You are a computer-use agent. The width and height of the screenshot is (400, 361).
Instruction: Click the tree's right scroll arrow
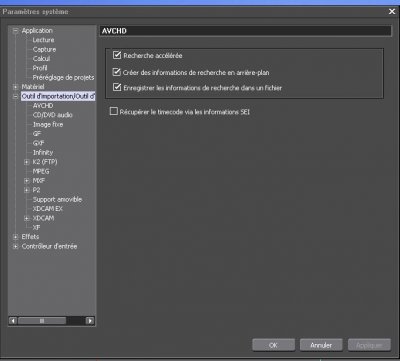(90, 321)
